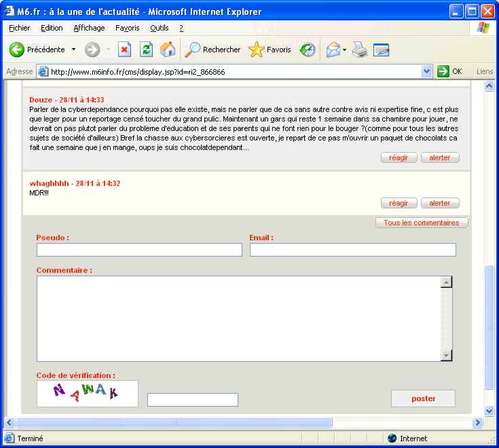The height and width of the screenshot is (448, 499).
Task: Click the MDR!!! comment text
Action: pyautogui.click(x=39, y=193)
